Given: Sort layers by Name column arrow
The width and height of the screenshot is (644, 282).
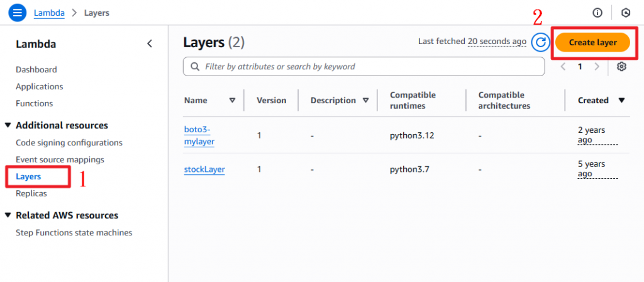Looking at the screenshot, I should pyautogui.click(x=232, y=100).
